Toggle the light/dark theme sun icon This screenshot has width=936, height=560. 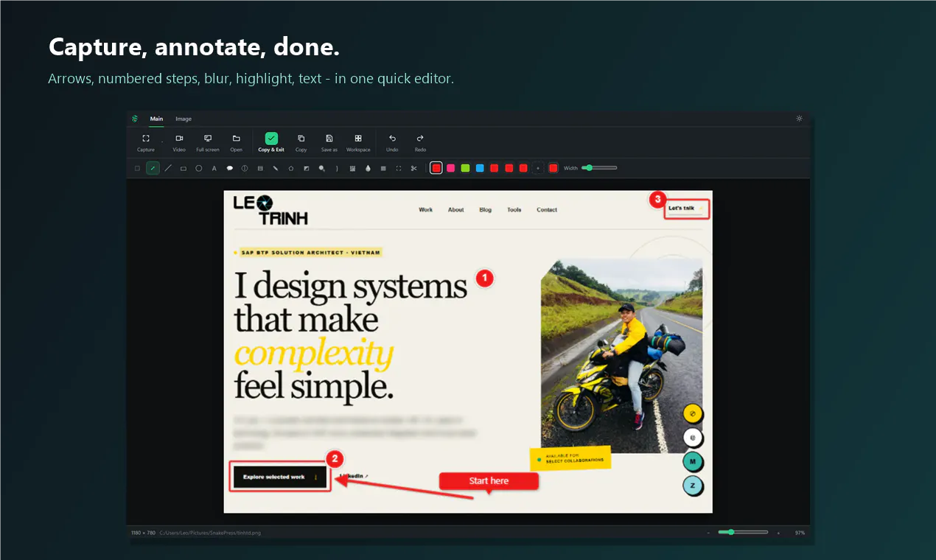pyautogui.click(x=800, y=119)
